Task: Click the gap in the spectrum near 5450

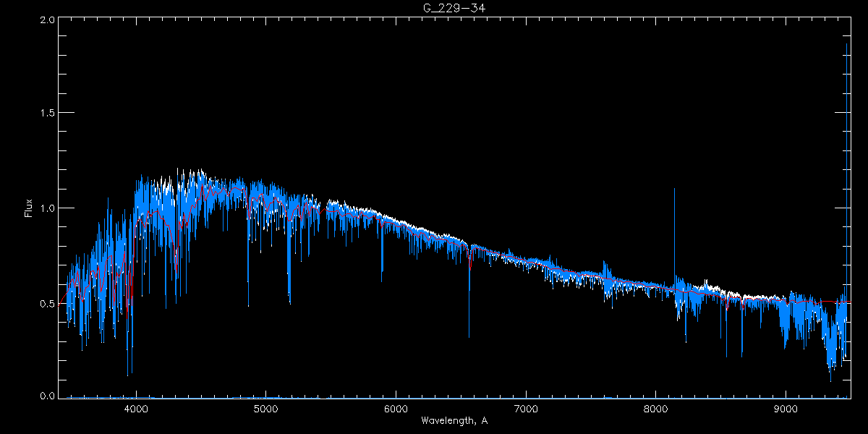Action: pyautogui.click(x=323, y=206)
